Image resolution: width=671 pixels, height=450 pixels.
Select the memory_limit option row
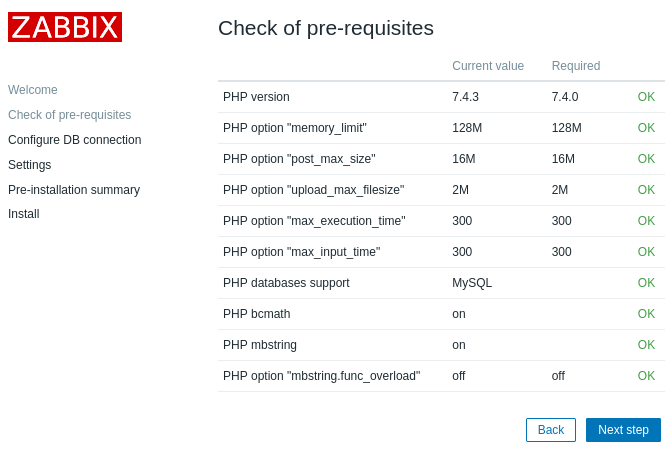coord(294,128)
